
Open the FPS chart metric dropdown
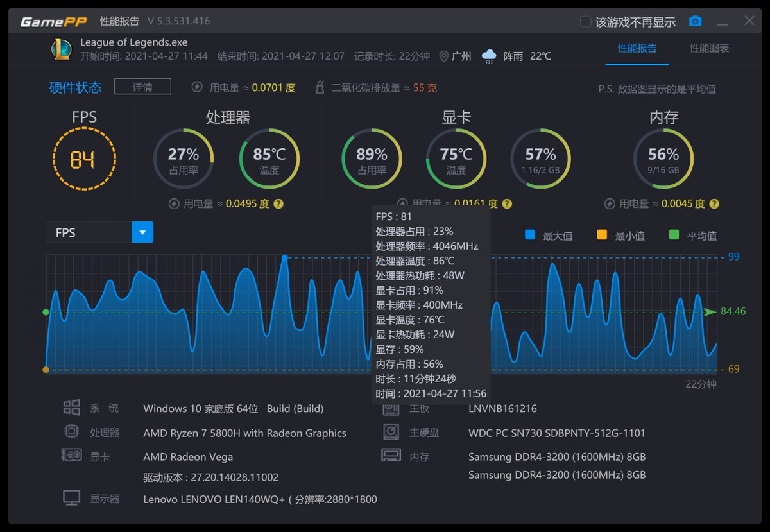tap(142, 232)
